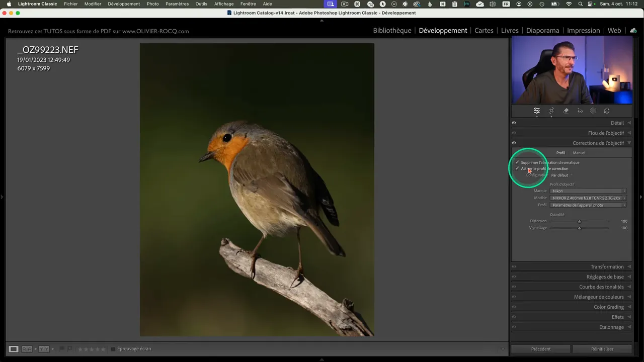
Task: Click the Précédent button
Action: point(541,349)
